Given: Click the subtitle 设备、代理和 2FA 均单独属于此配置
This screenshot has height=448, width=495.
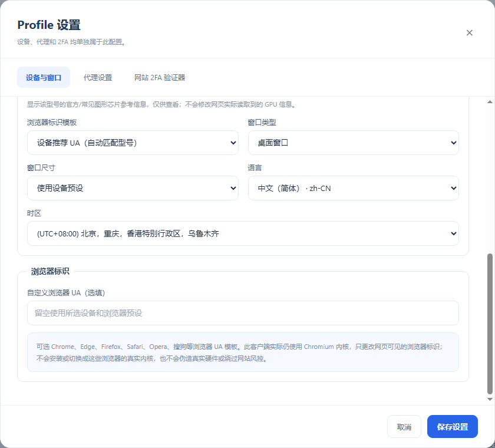Looking at the screenshot, I should [72, 42].
